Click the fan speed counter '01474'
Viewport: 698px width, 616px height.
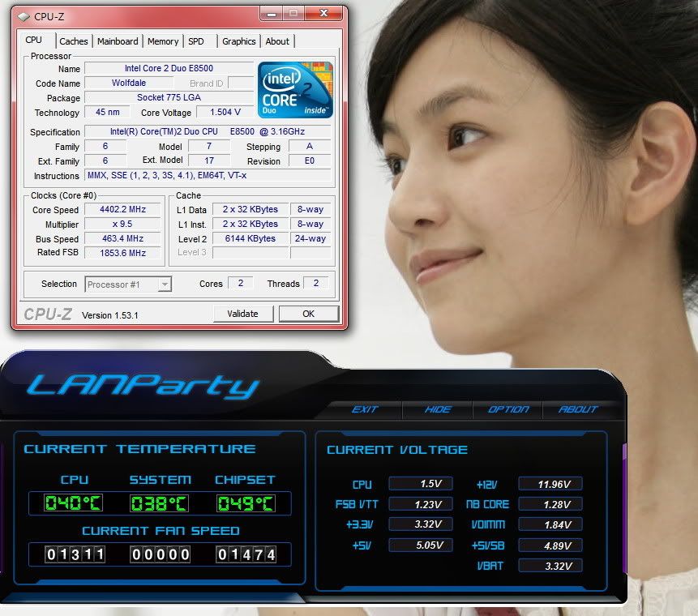[x=246, y=554]
